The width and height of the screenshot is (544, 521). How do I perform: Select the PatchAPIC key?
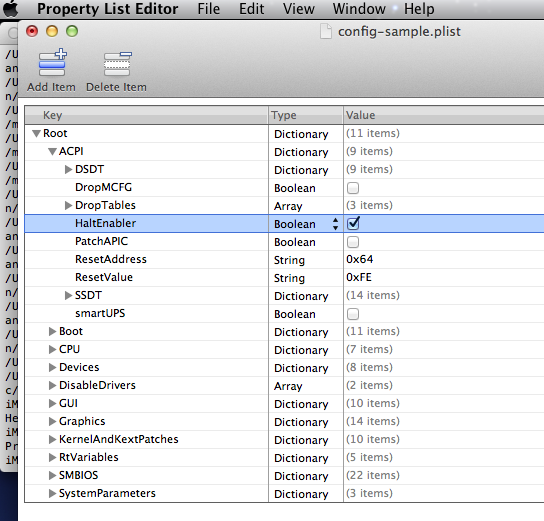tap(101, 241)
